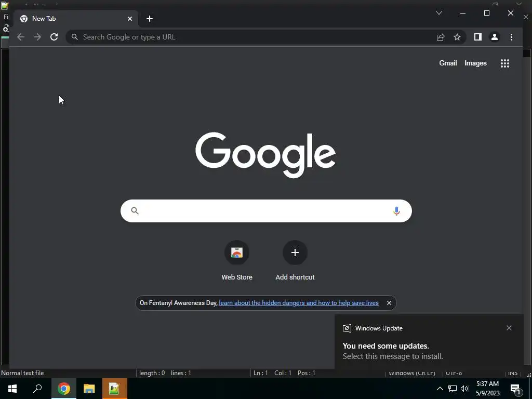This screenshot has height=399, width=532.
Task: Open the volume tray icon
Action: tap(464, 389)
